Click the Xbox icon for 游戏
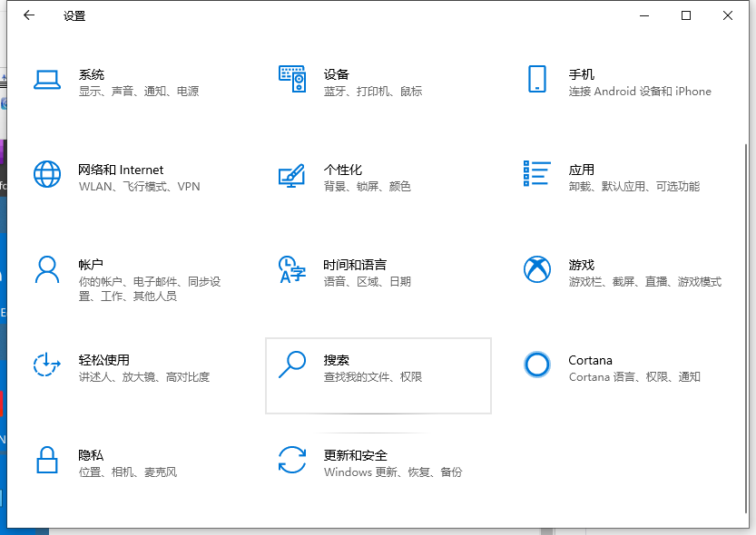This screenshot has width=756, height=535. [x=537, y=269]
